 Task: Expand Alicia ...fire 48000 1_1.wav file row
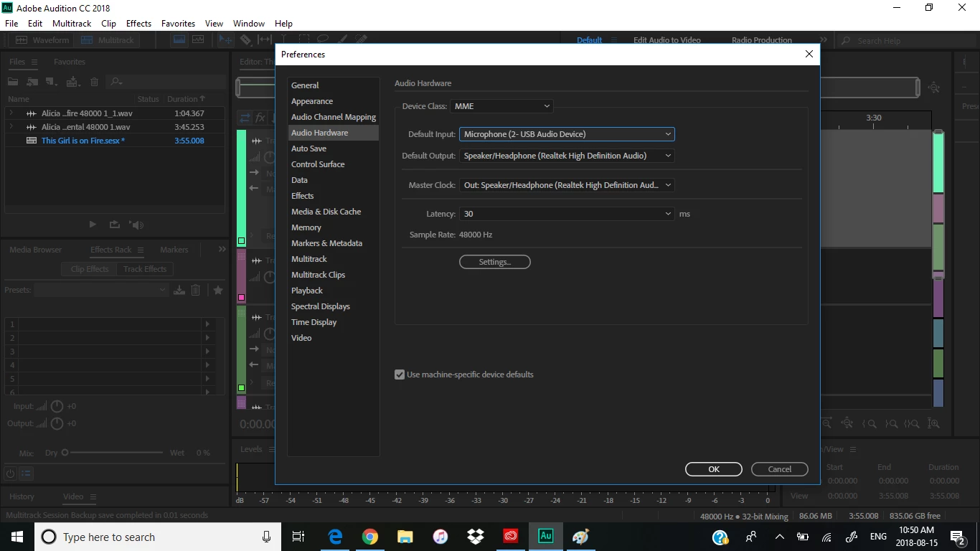tap(11, 113)
